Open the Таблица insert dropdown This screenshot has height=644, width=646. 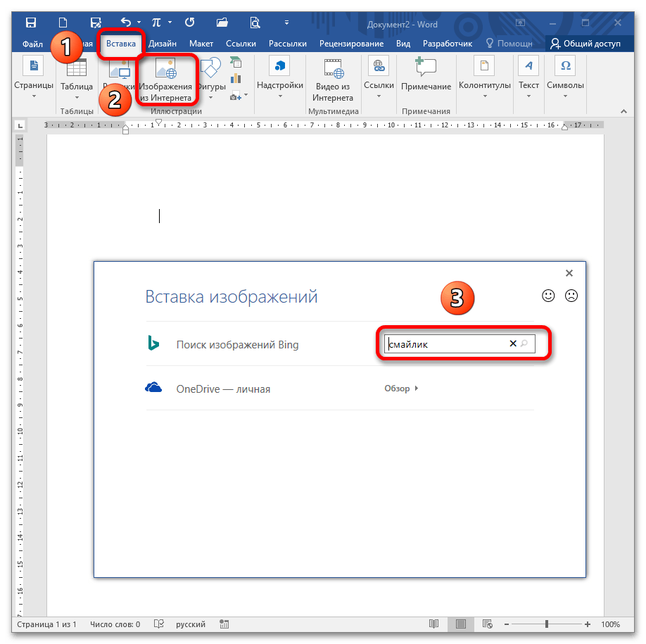click(77, 79)
